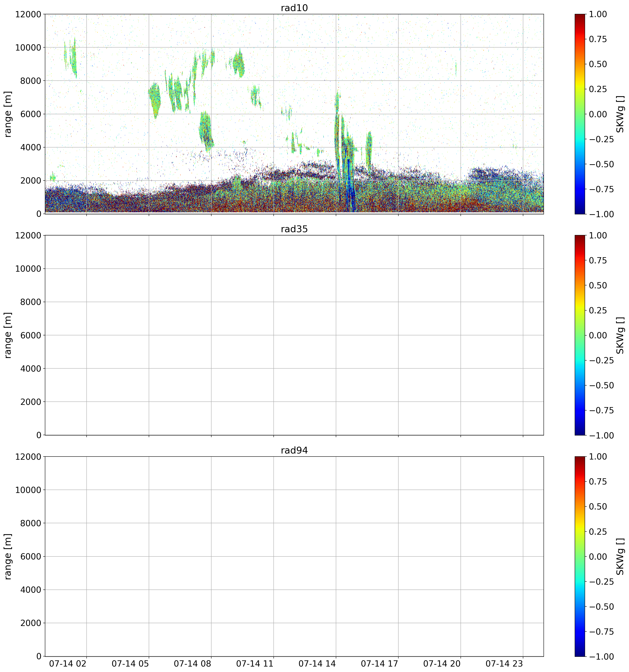Click the 2000 tick on rad35 y-axis
The height and width of the screenshot is (672, 629).
(x=31, y=402)
